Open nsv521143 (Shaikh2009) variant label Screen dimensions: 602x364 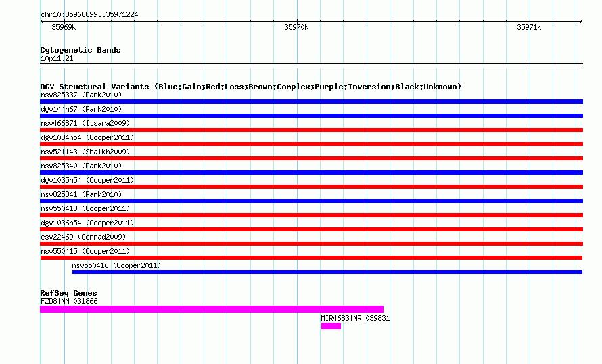click(85, 152)
